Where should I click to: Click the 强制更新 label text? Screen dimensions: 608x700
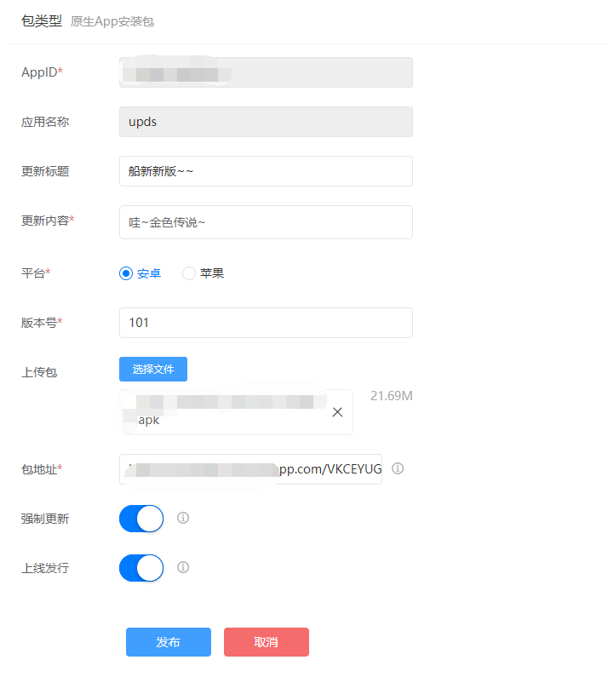coord(45,519)
